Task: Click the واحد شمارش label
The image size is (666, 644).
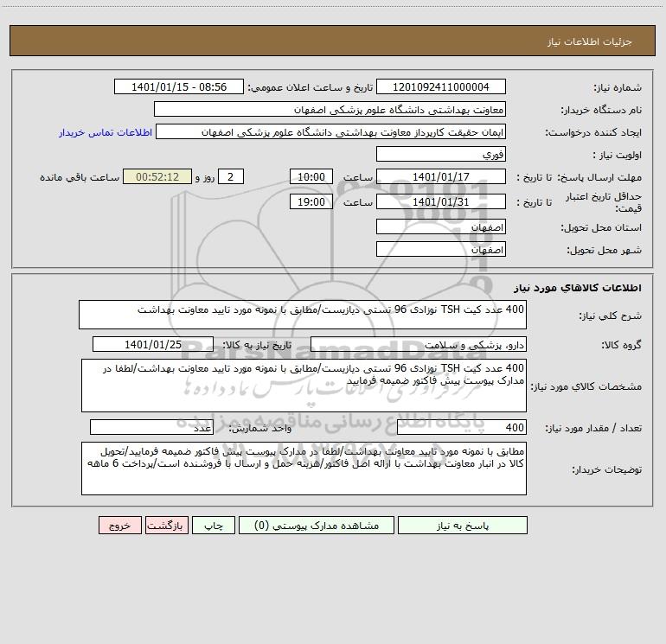Action: [260, 429]
